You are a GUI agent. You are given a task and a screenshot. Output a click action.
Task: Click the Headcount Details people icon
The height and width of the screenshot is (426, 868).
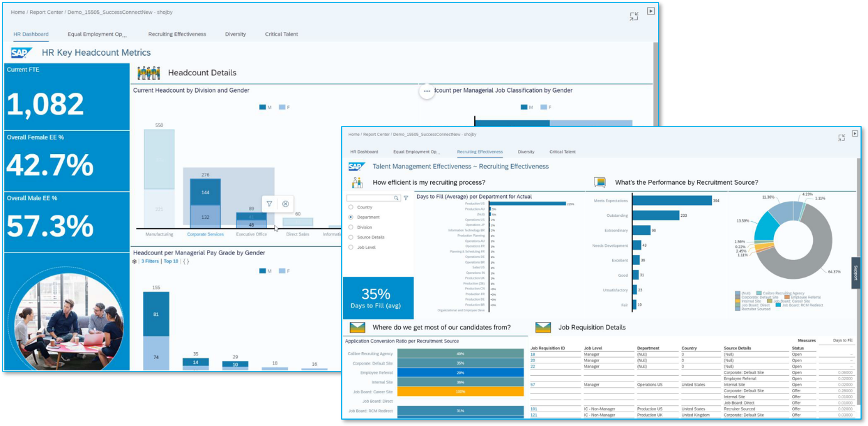coord(149,73)
